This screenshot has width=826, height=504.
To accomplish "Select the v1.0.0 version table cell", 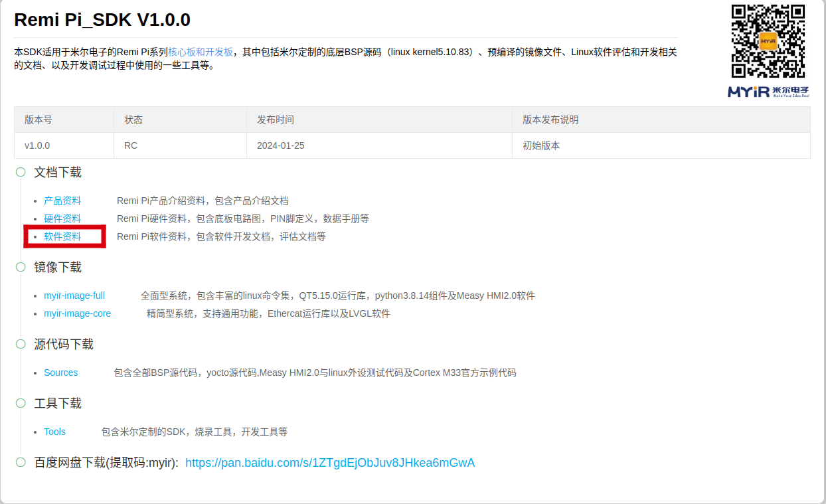I will 37,145.
